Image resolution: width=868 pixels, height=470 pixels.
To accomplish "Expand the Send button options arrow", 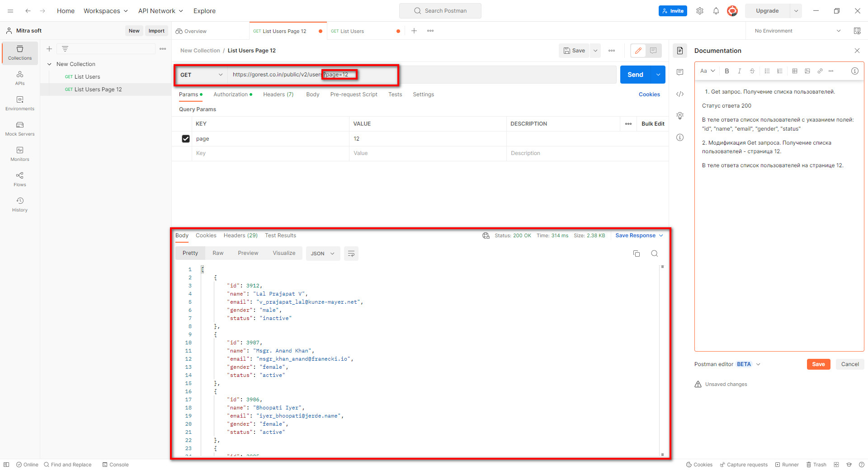I will (x=658, y=75).
